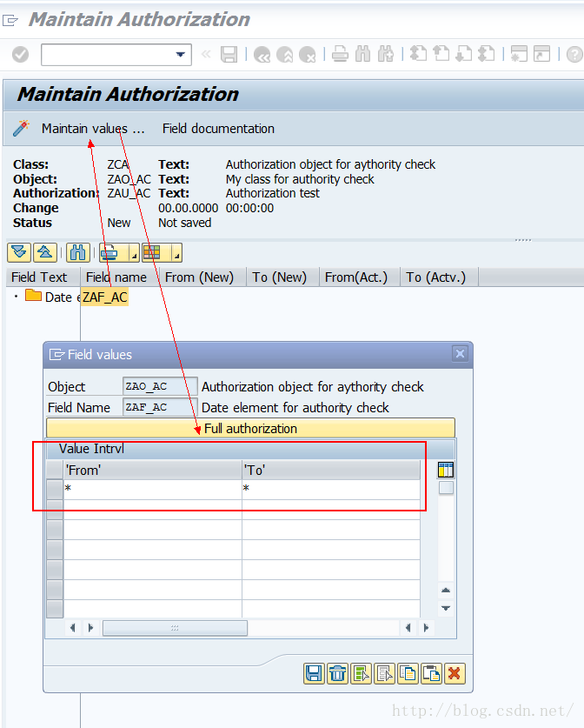The height and width of the screenshot is (728, 584).
Task: Open the Layout options dropdown arrow
Action: [x=176, y=252]
